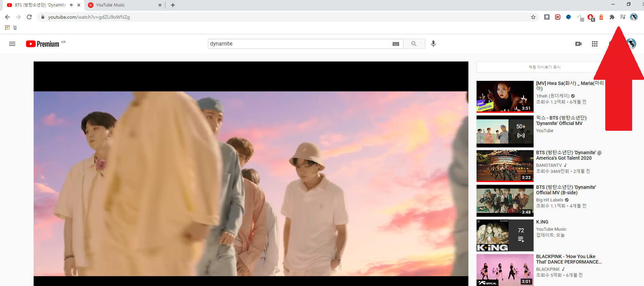
Task: Open the YouTube hamburger guide menu
Action: pyautogui.click(x=12, y=44)
